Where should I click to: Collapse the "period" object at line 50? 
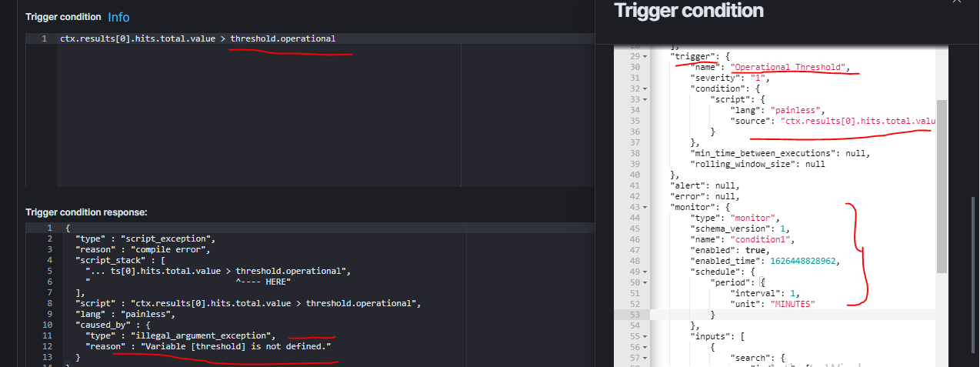pos(645,282)
